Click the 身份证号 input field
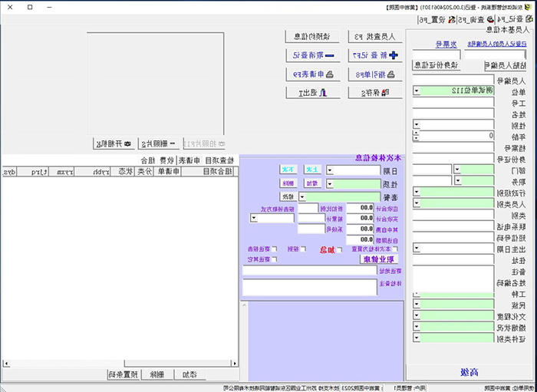Image resolution: width=537 pixels, height=392 pixels. pyautogui.click(x=453, y=158)
